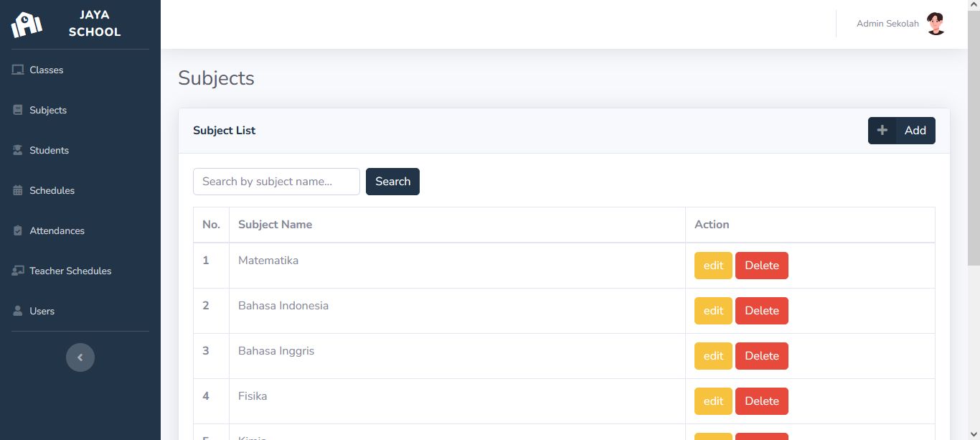Click the Users person icon in sidebar
The image size is (980, 440).
pyautogui.click(x=18, y=311)
